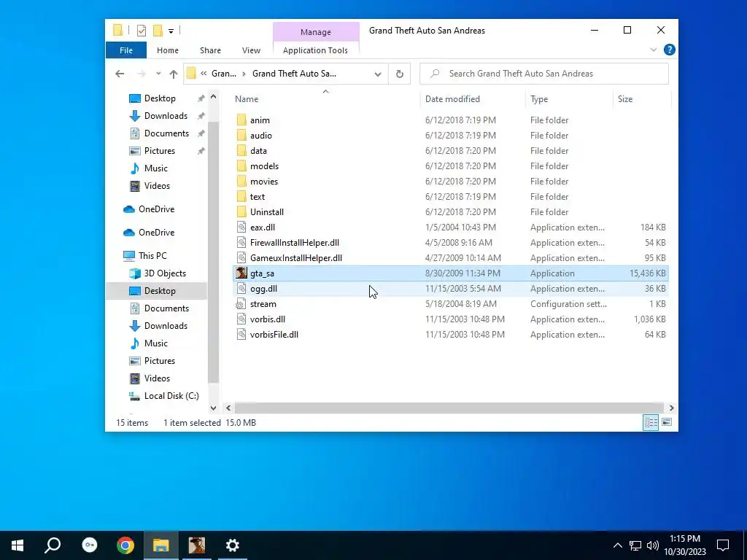
Task: Click the Help question mark icon
Action: 670,50
